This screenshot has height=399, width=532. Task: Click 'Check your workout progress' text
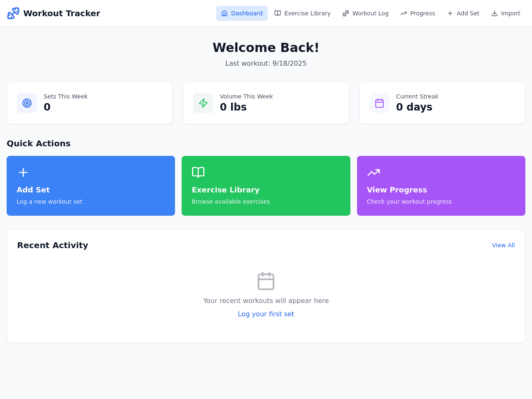[409, 202]
